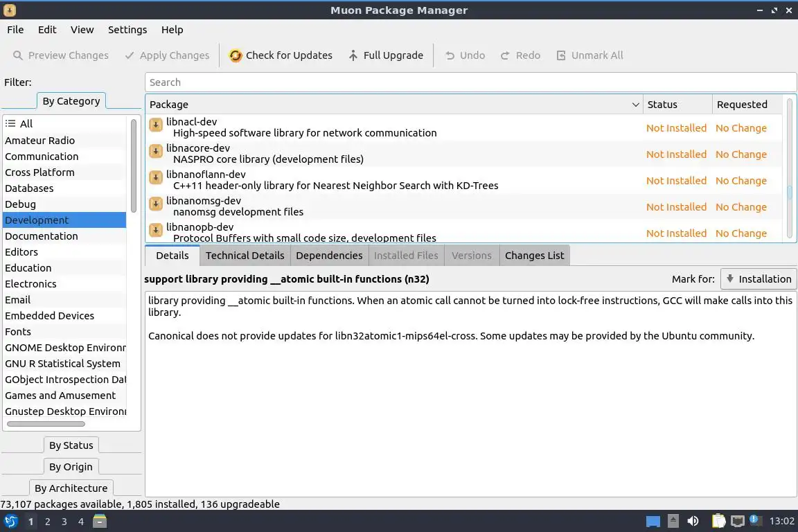Viewport: 798px width, 532px height.
Task: Click the libnanomsg-dev package icon
Action: tap(156, 204)
